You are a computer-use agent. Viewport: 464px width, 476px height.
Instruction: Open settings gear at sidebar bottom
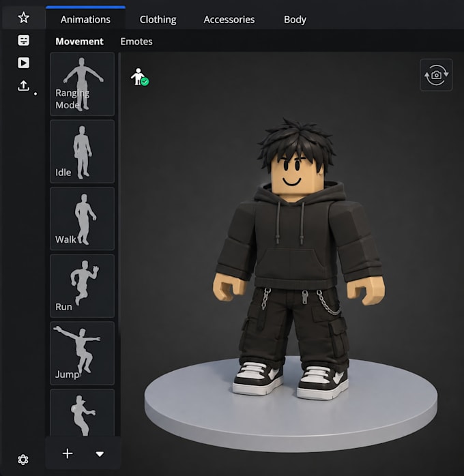23,460
